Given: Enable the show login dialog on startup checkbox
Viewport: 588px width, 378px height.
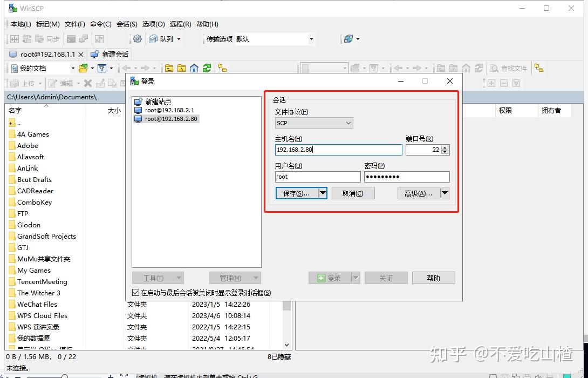Looking at the screenshot, I should (x=136, y=293).
